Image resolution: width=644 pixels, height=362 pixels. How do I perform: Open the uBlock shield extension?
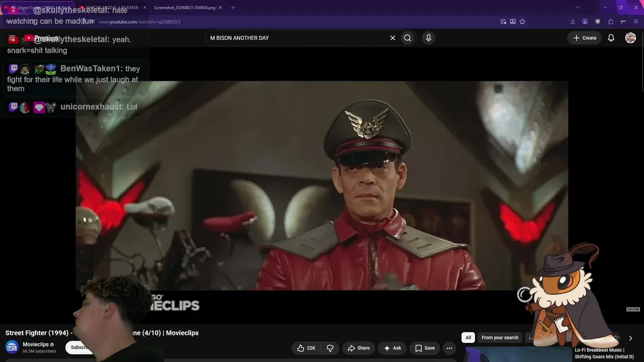pos(598,22)
